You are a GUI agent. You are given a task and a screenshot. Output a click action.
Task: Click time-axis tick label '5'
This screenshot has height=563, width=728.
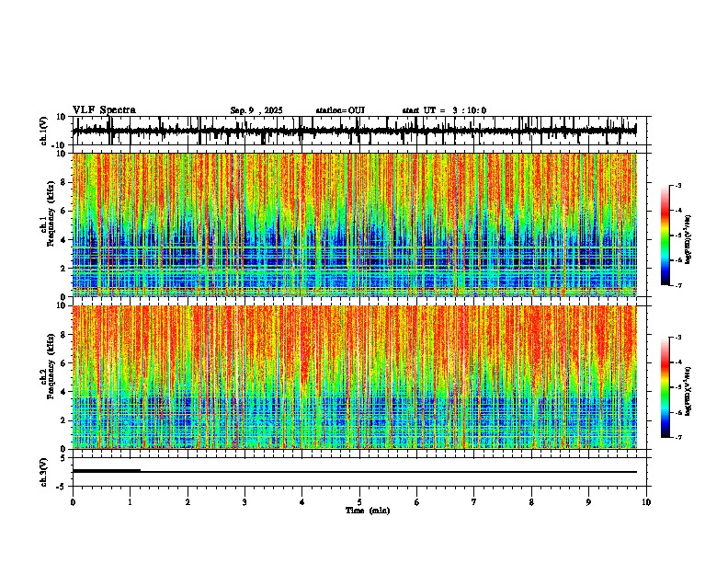pyautogui.click(x=359, y=502)
